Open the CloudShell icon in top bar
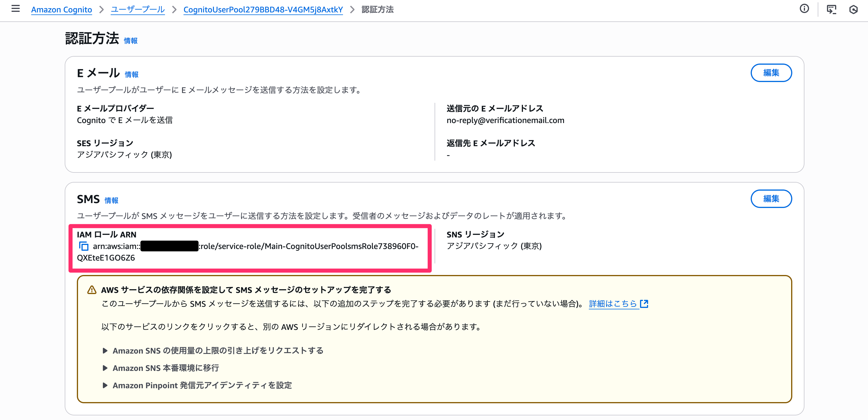The image size is (868, 420). [831, 9]
